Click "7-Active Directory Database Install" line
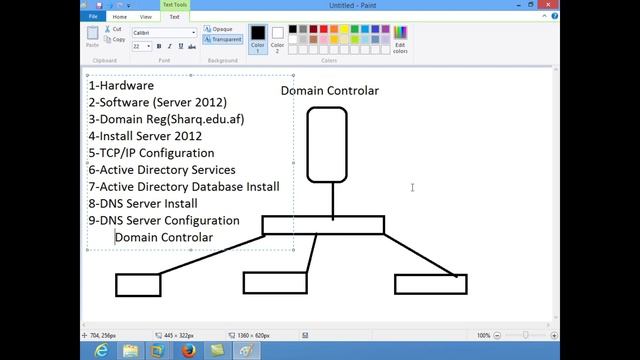 click(x=184, y=187)
